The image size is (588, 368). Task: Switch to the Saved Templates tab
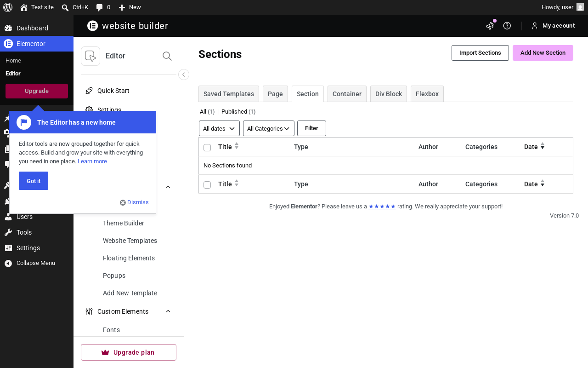[229, 94]
